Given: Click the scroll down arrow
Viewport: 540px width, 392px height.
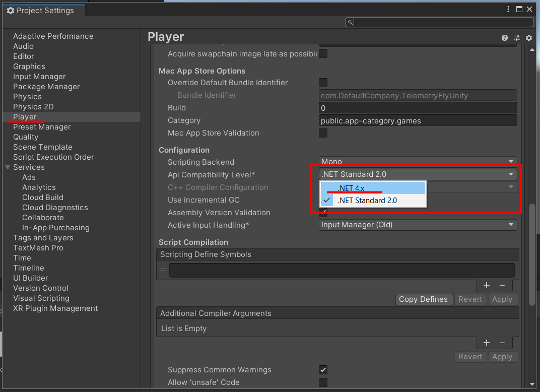Looking at the screenshot, I should click(532, 384).
